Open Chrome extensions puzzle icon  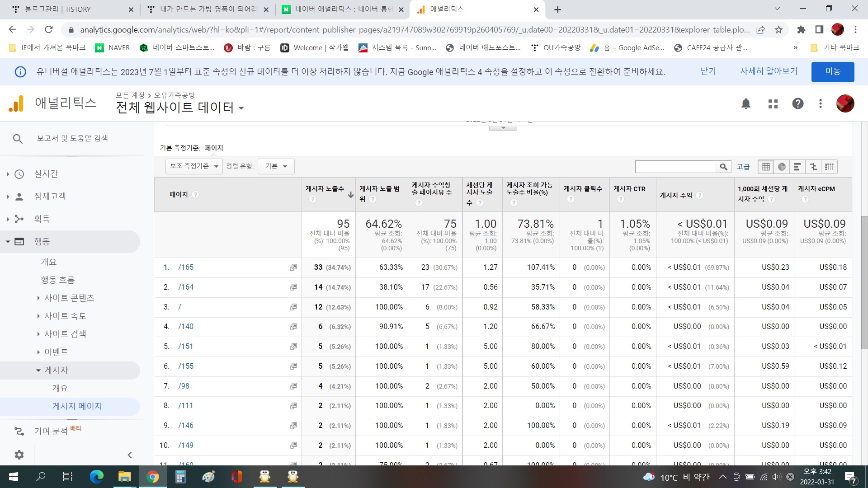click(x=801, y=30)
